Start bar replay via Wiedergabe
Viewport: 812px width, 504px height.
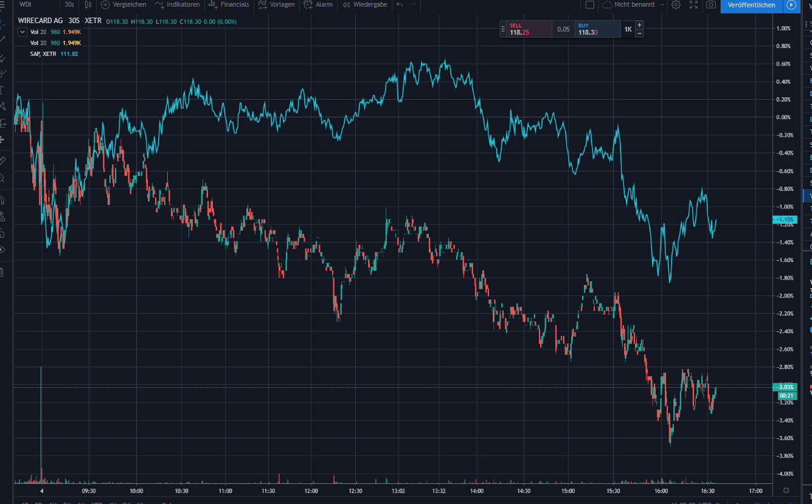363,5
